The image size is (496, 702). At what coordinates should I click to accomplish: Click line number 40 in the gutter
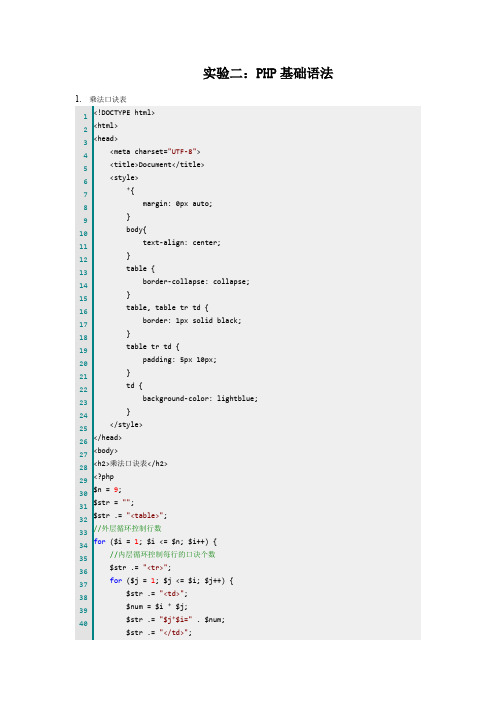pos(84,623)
